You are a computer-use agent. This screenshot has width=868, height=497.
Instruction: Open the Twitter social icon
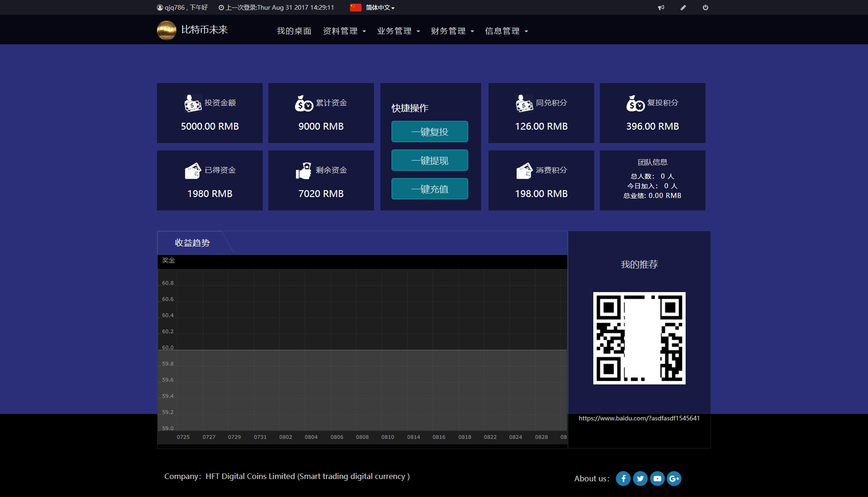click(640, 479)
